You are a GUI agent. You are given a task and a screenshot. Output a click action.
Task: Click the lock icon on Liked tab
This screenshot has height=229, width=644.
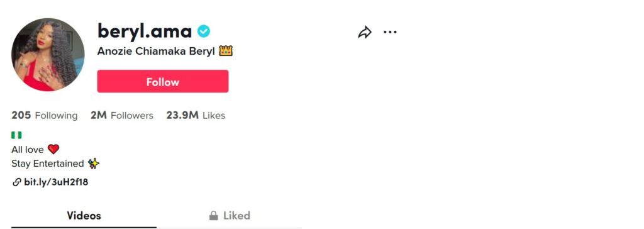point(214,215)
